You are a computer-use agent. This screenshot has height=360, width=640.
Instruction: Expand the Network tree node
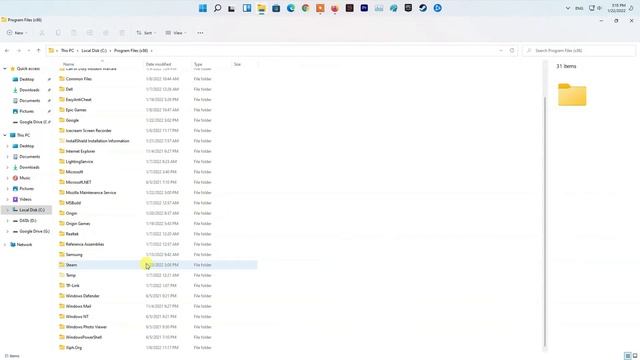[5, 244]
